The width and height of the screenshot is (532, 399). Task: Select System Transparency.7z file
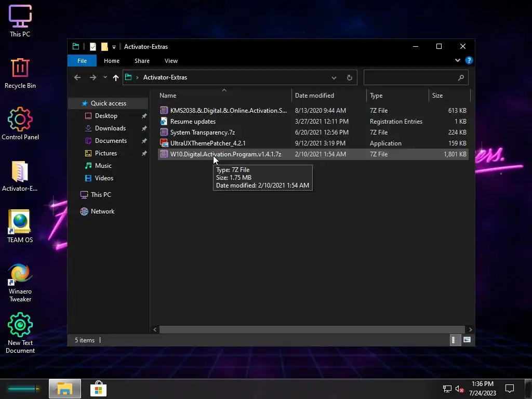pos(313,132)
